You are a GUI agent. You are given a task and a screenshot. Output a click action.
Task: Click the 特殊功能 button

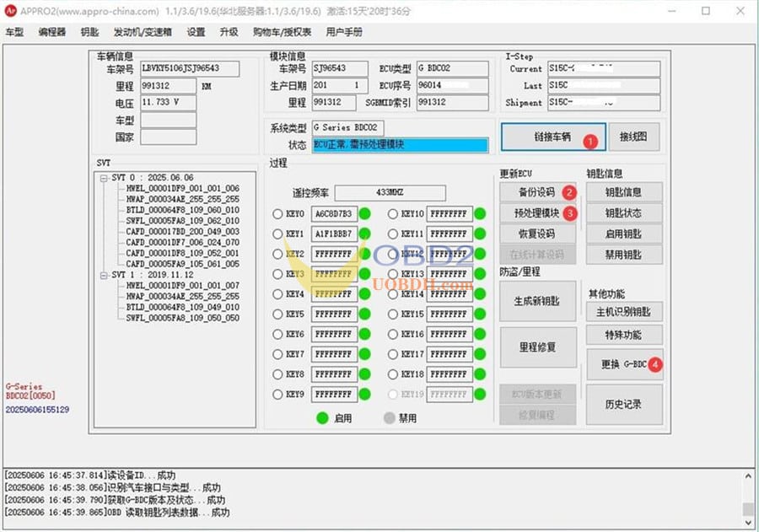click(624, 335)
